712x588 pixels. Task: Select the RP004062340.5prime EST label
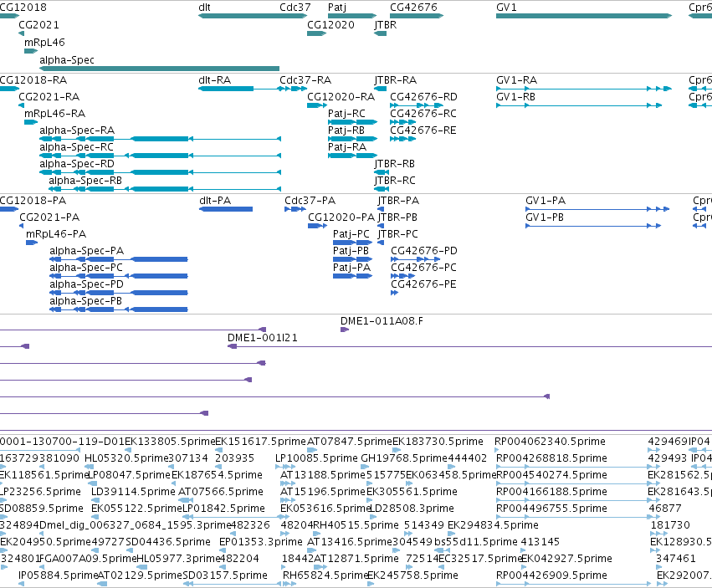pyautogui.click(x=550, y=442)
